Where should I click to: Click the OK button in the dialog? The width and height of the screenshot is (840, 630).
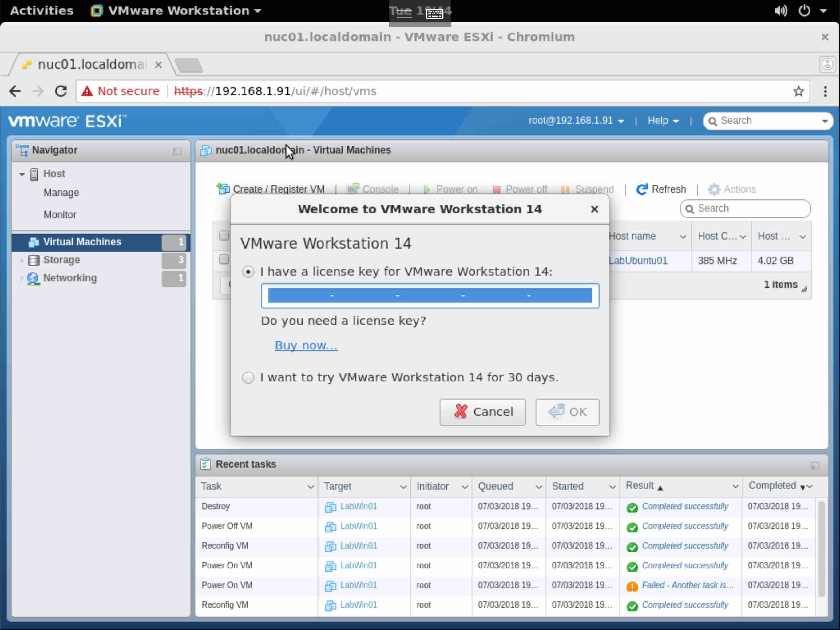(x=567, y=412)
